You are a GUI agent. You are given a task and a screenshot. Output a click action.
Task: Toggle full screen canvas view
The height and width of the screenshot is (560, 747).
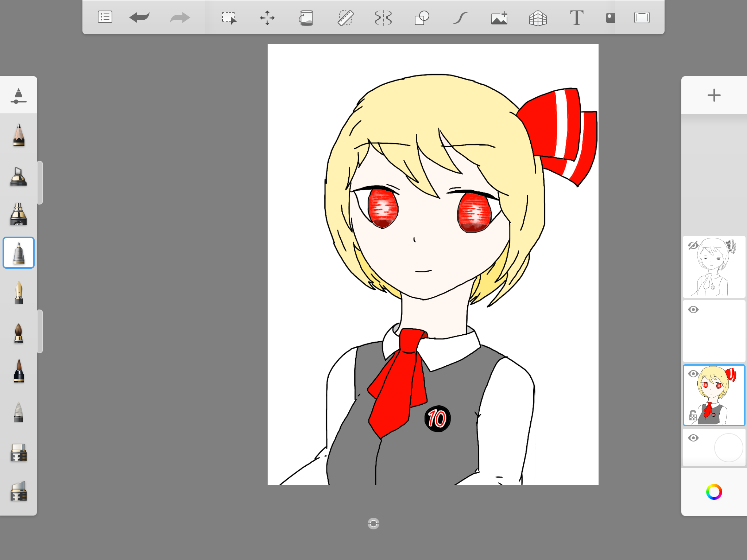[x=642, y=17]
